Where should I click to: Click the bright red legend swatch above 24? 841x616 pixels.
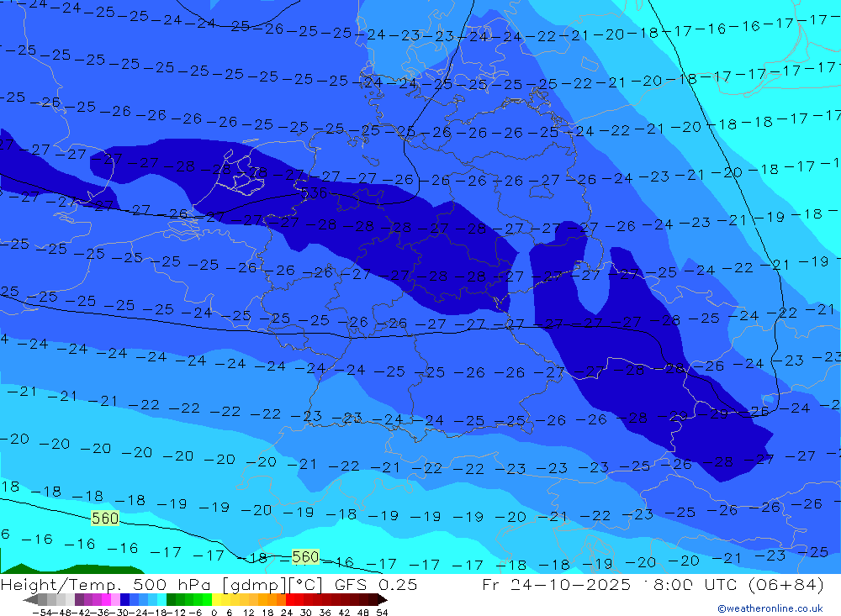[x=290, y=599]
